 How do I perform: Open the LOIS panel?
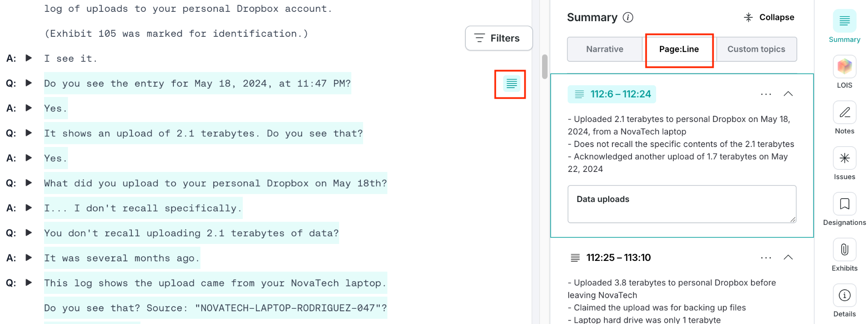point(844,72)
